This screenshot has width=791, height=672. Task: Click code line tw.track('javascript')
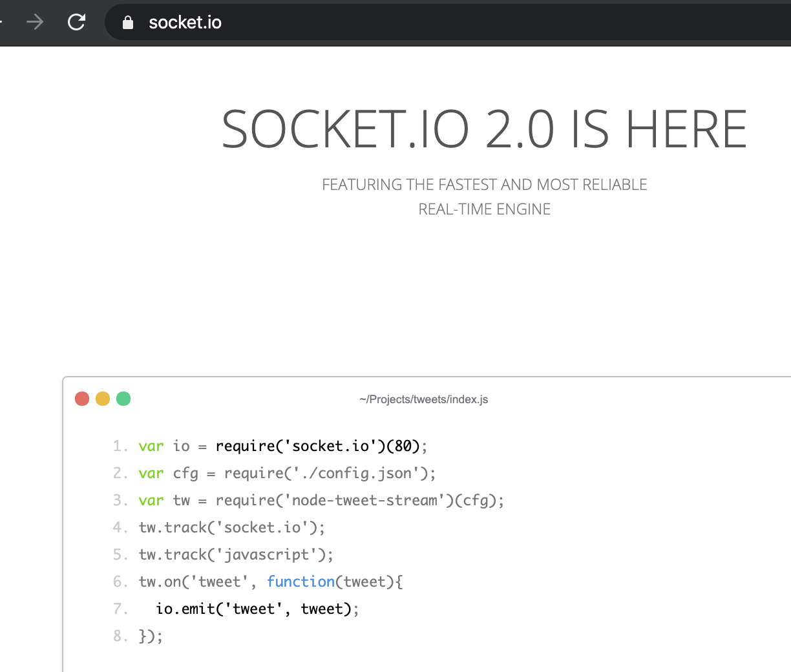[237, 554]
